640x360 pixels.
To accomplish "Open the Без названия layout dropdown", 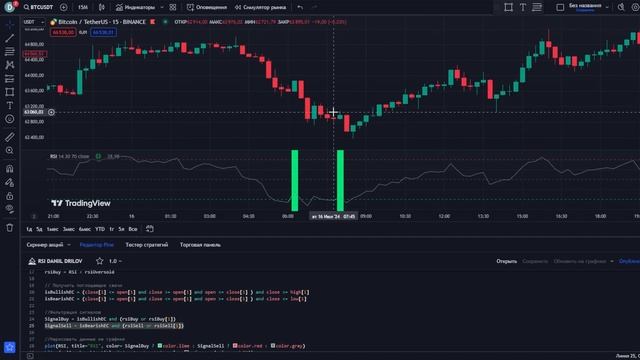I will 589,7.
